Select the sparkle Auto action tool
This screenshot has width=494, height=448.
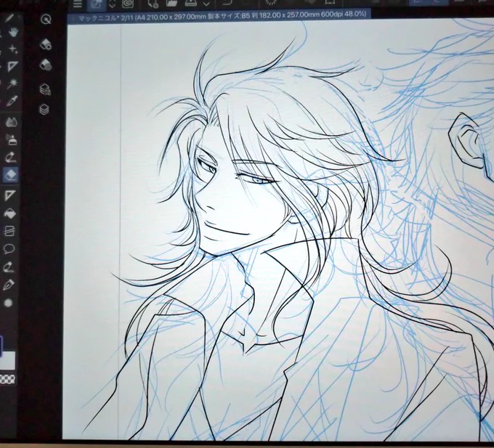coord(13,49)
